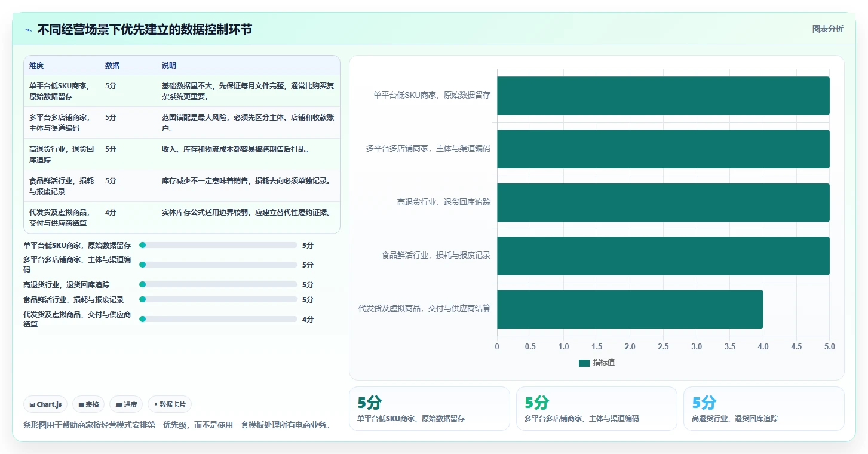Click the 4分 progress value label
Viewport: 868px width, 454px height.
pyautogui.click(x=308, y=320)
